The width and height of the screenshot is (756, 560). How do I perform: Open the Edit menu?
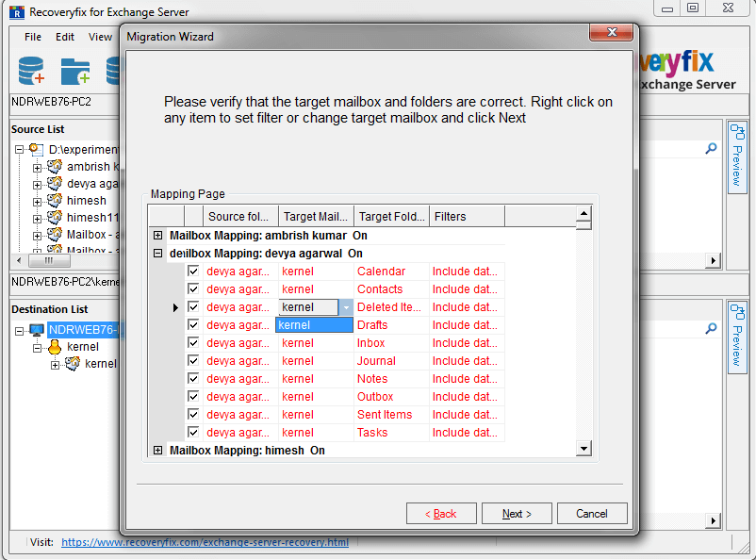[x=65, y=37]
